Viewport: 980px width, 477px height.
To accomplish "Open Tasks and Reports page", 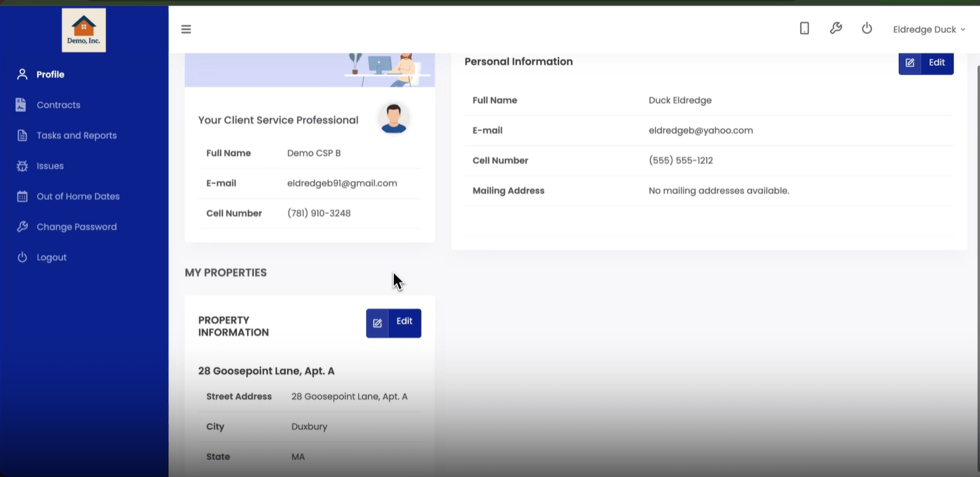I will (x=76, y=135).
